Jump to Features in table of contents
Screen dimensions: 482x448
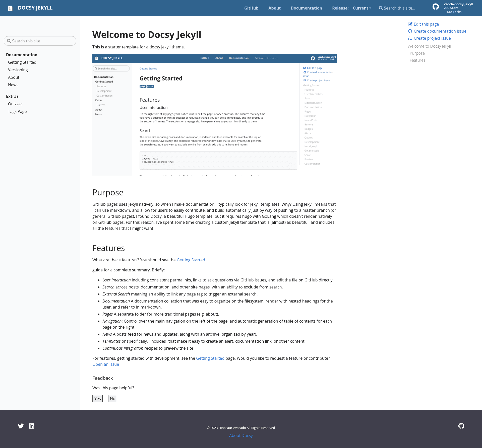coord(417,60)
